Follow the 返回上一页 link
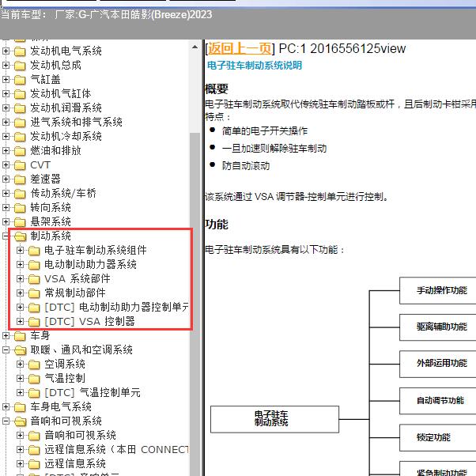This screenshot has width=476, height=476. (x=240, y=48)
